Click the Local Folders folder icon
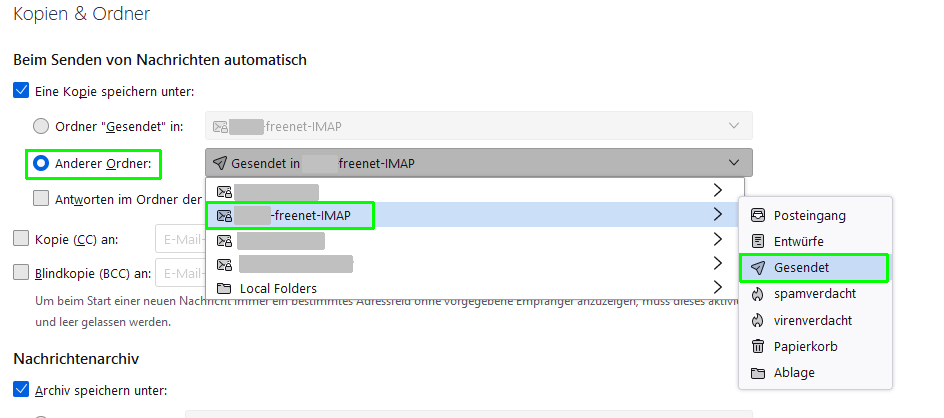 (225, 288)
